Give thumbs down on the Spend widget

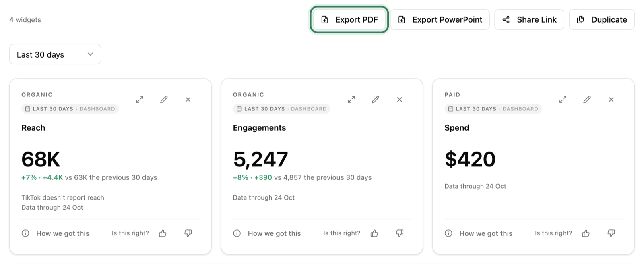pyautogui.click(x=611, y=233)
